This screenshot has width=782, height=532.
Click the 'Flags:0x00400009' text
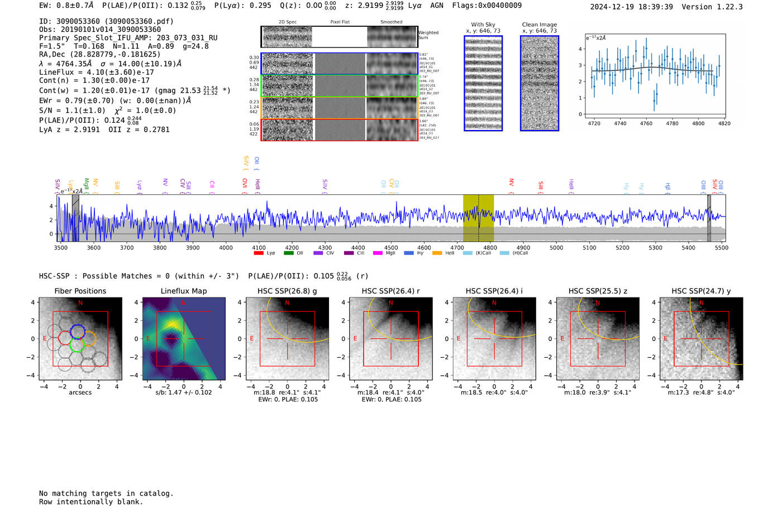[487, 6]
